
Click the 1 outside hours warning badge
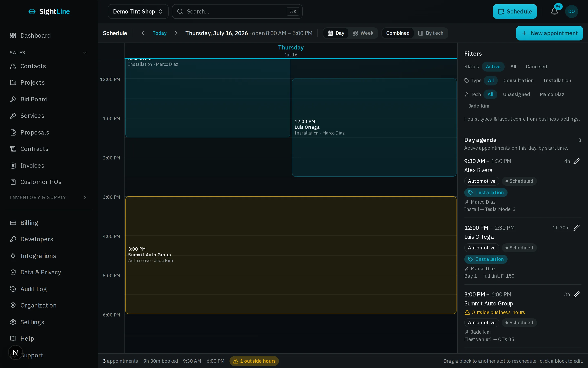pos(254,361)
